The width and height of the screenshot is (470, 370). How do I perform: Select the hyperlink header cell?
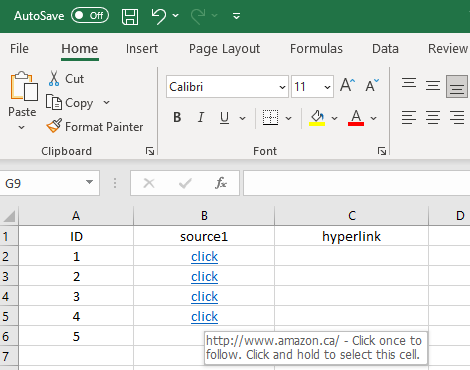pos(352,236)
